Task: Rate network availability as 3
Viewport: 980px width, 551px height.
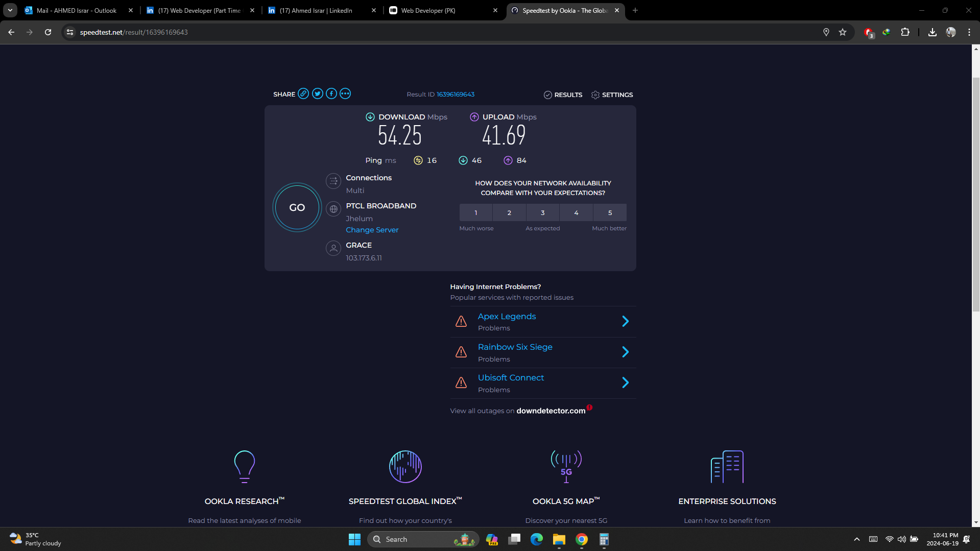Action: (542, 213)
